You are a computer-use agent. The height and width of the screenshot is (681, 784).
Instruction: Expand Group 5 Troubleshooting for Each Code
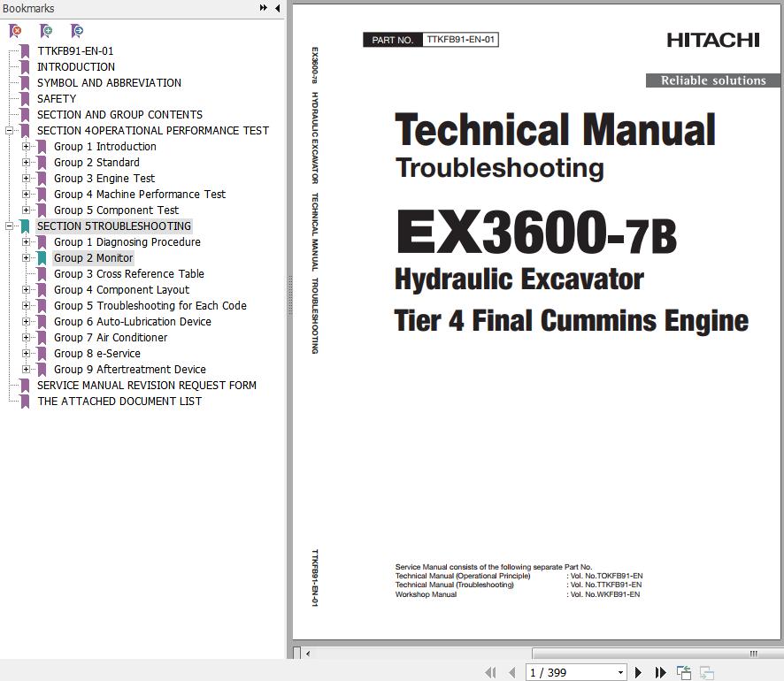pyautogui.click(x=26, y=305)
